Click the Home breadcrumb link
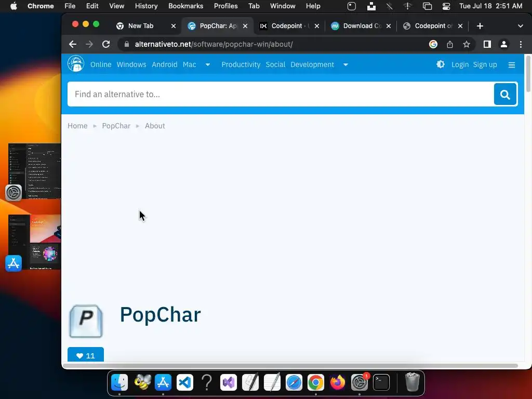The width and height of the screenshot is (532, 399). [x=77, y=126]
